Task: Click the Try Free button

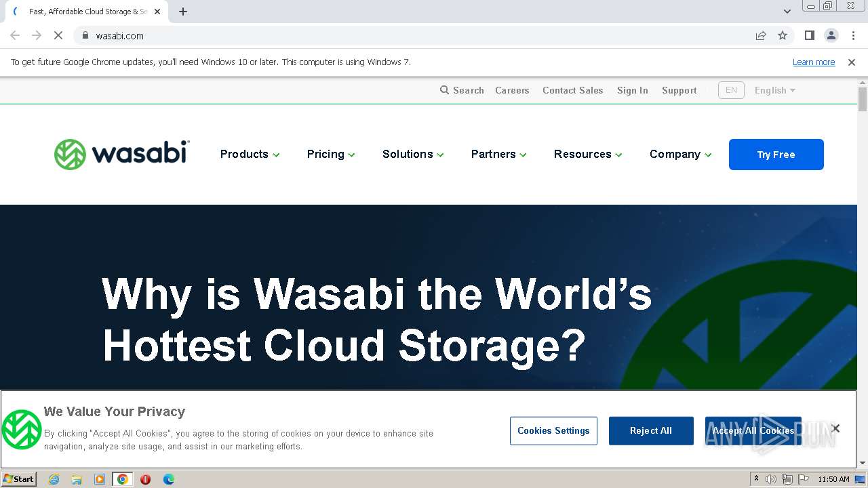Action: 776,155
